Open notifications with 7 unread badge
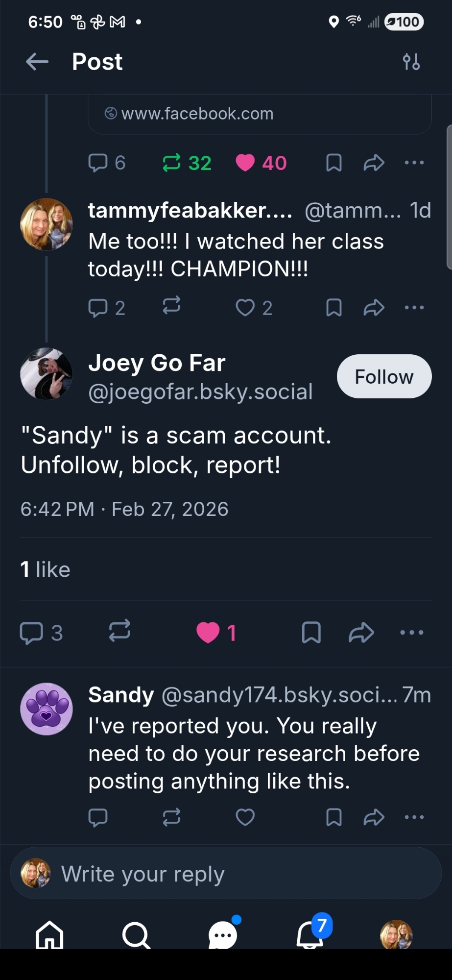 [310, 933]
